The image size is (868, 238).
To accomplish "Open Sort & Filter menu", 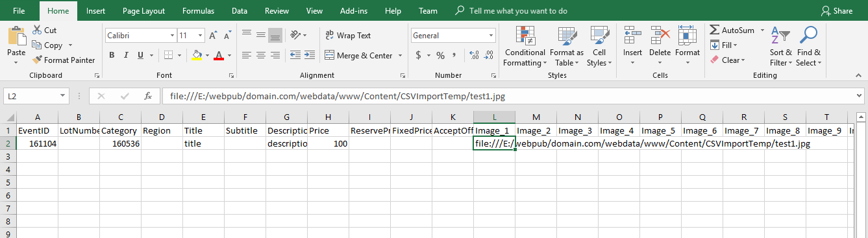I will 780,46.
